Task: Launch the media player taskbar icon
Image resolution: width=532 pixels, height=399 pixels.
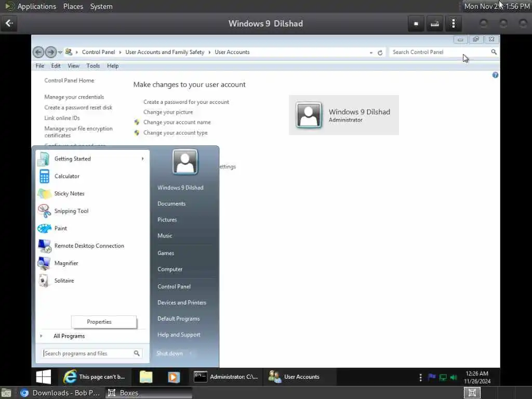Action: [174, 377]
